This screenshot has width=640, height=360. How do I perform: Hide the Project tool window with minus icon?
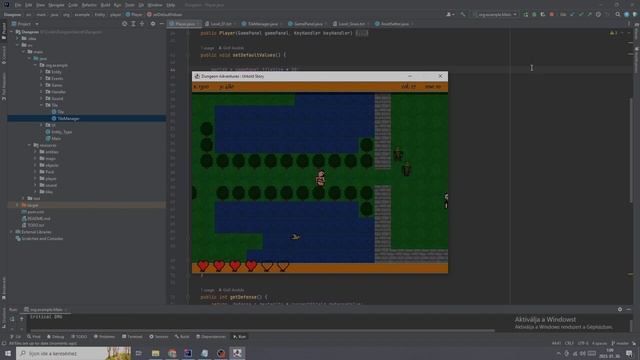(x=161, y=24)
